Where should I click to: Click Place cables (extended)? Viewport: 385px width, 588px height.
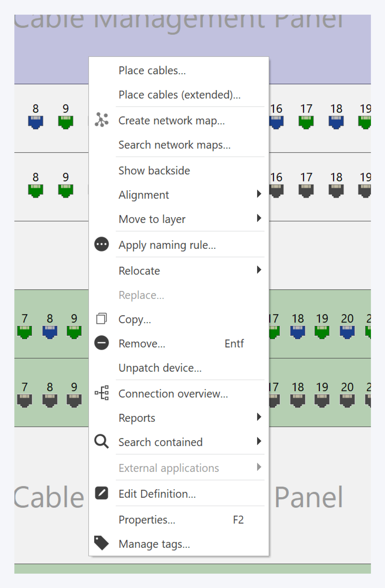(180, 95)
